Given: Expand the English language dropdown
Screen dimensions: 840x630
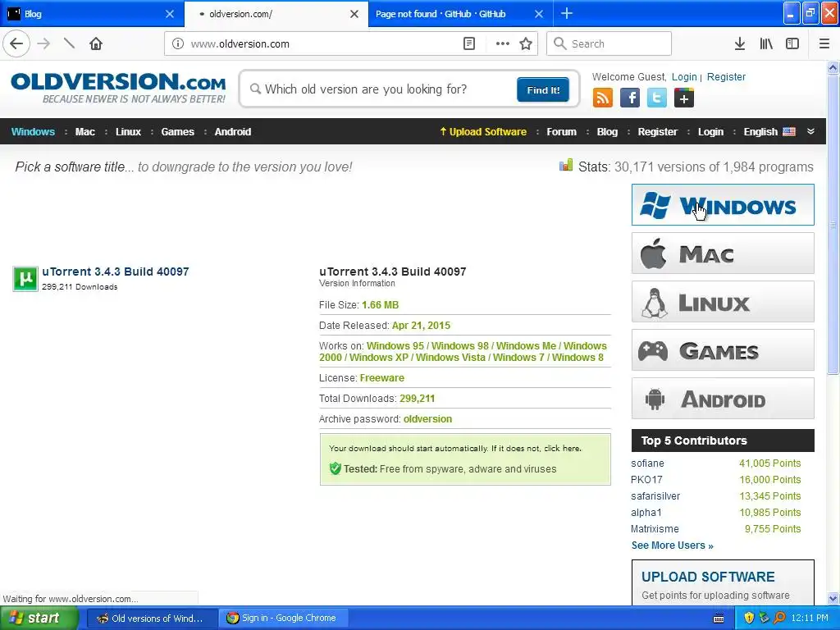Looking at the screenshot, I should pos(769,132).
